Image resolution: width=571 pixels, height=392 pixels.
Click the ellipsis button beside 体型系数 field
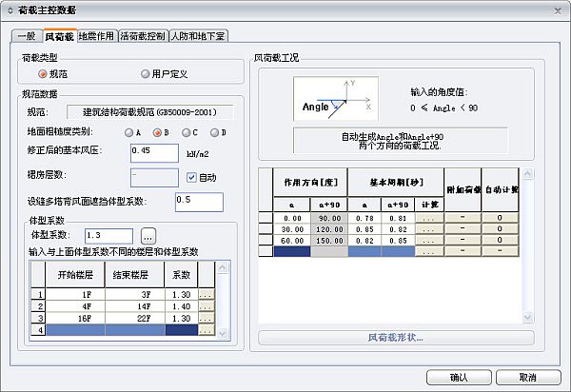[x=148, y=235]
